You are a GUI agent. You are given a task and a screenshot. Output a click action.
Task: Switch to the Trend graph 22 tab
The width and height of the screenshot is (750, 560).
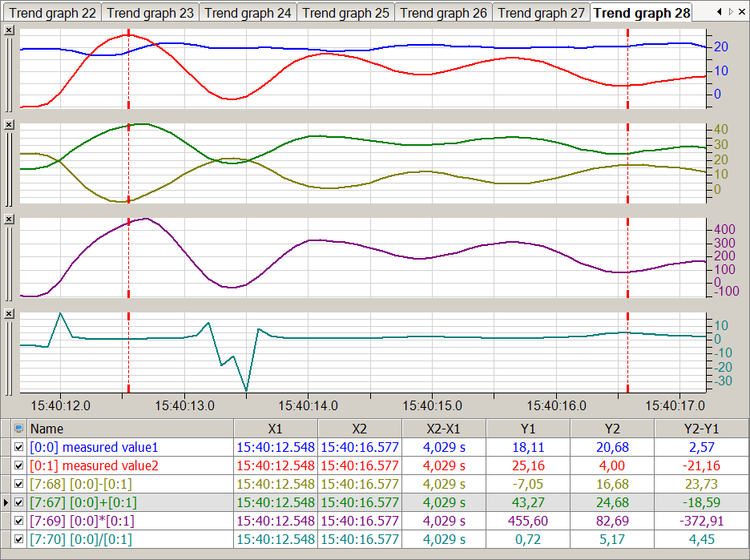51,13
